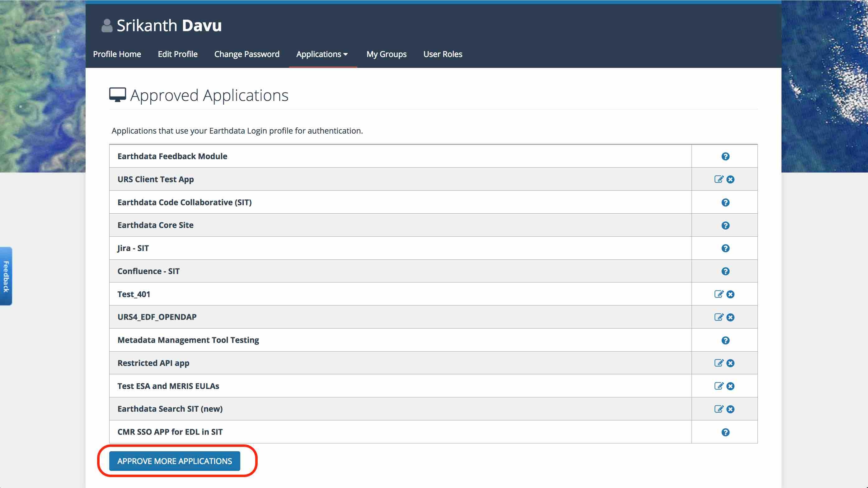Open help for Earthdata Core Site
The image size is (868, 488).
coord(725,225)
